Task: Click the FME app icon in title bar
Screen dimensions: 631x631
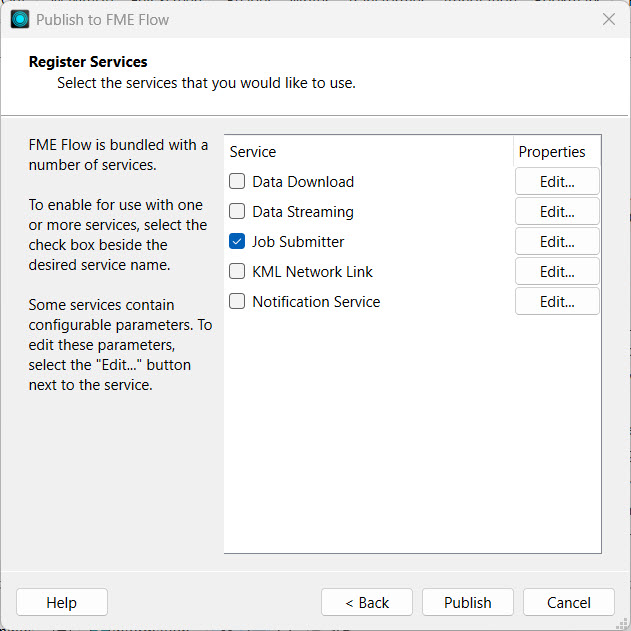Action: click(x=20, y=19)
